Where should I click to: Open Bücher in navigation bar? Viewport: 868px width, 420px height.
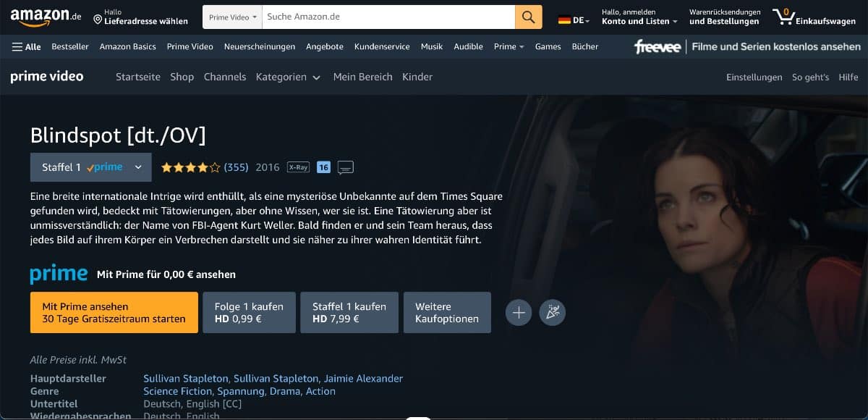pos(585,46)
